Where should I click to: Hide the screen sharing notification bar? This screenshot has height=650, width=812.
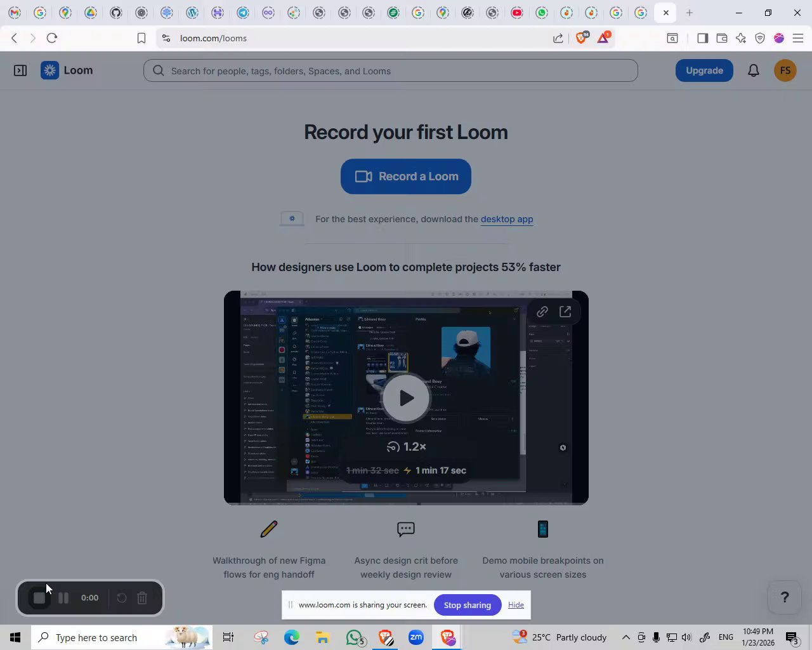[x=516, y=605]
